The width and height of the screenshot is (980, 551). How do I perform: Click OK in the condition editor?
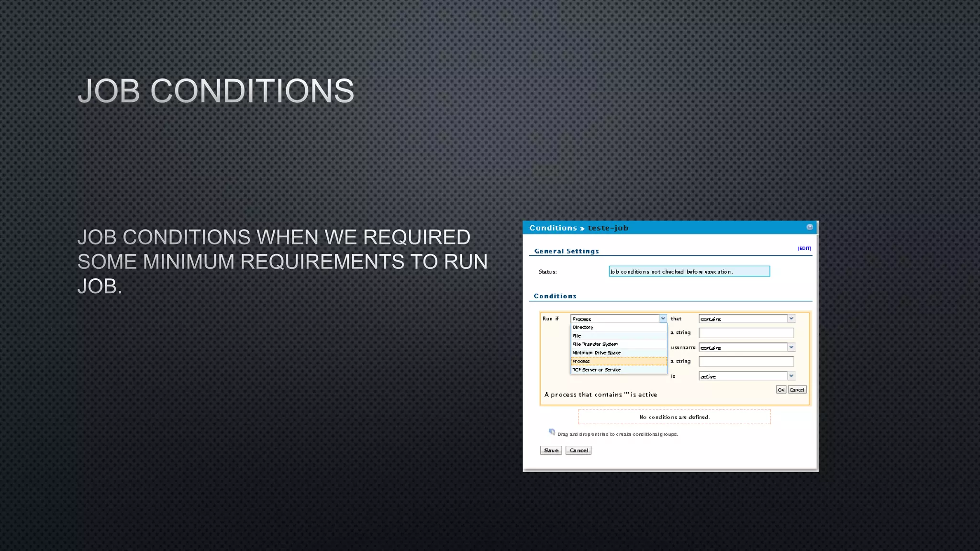(x=781, y=390)
